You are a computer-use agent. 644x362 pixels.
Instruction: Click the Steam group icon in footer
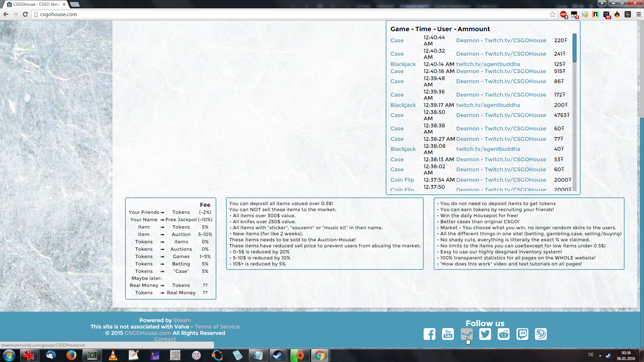tap(466, 334)
